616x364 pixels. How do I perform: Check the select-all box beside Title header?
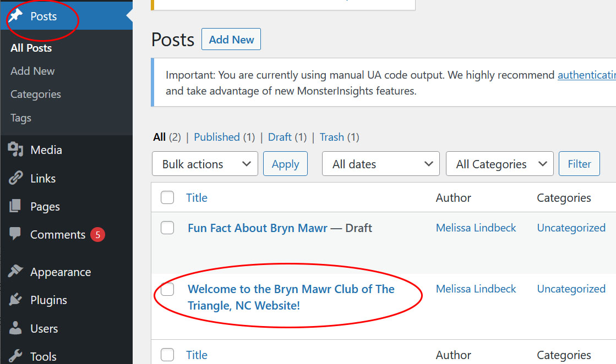click(167, 197)
